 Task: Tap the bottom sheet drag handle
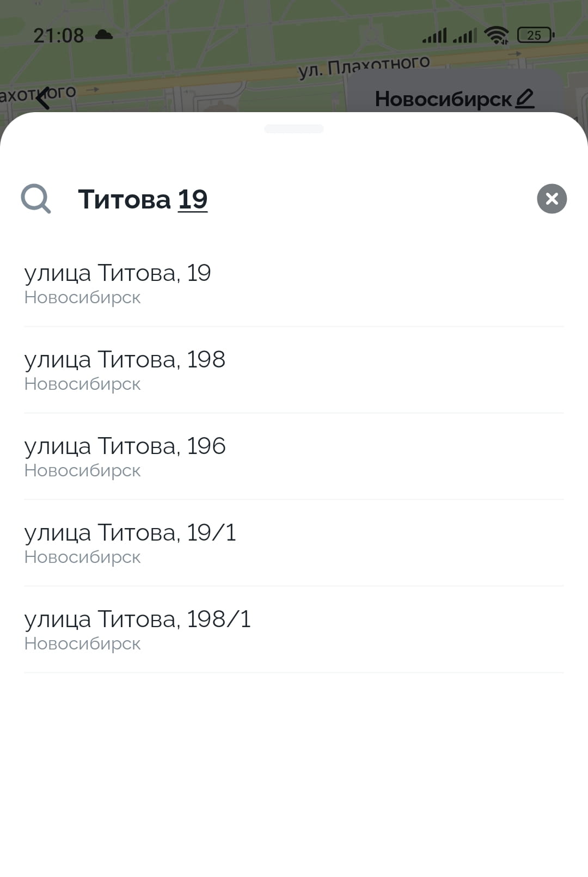pyautogui.click(x=294, y=129)
